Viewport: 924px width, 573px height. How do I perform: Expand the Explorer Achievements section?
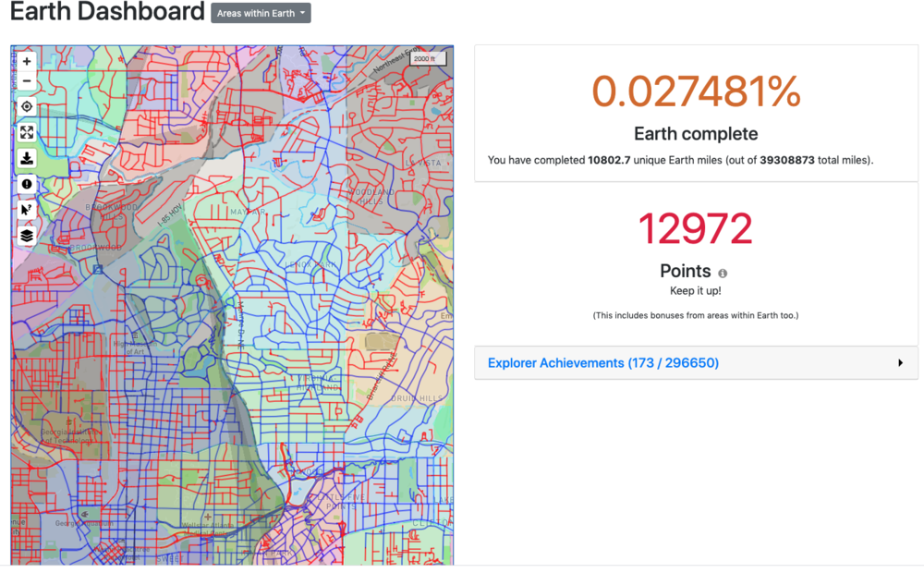pos(696,362)
